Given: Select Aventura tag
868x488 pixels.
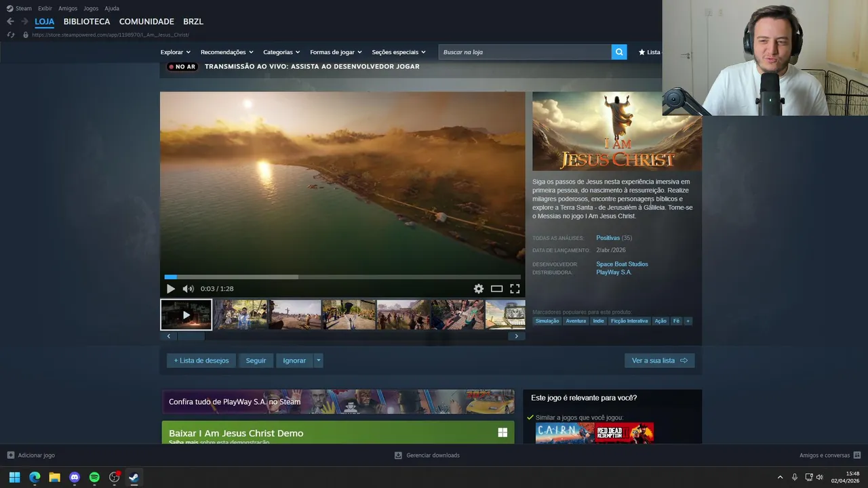Looking at the screenshot, I should tap(576, 321).
